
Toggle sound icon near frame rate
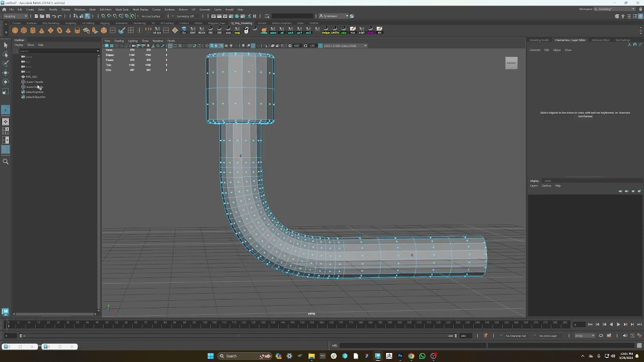[625, 336]
